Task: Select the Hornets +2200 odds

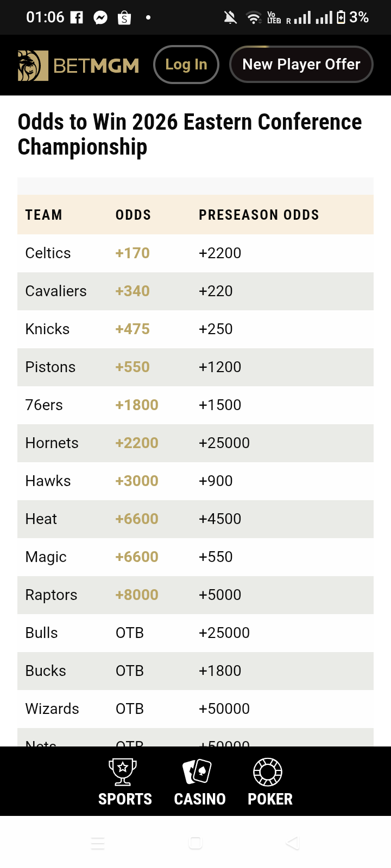Action: [137, 443]
